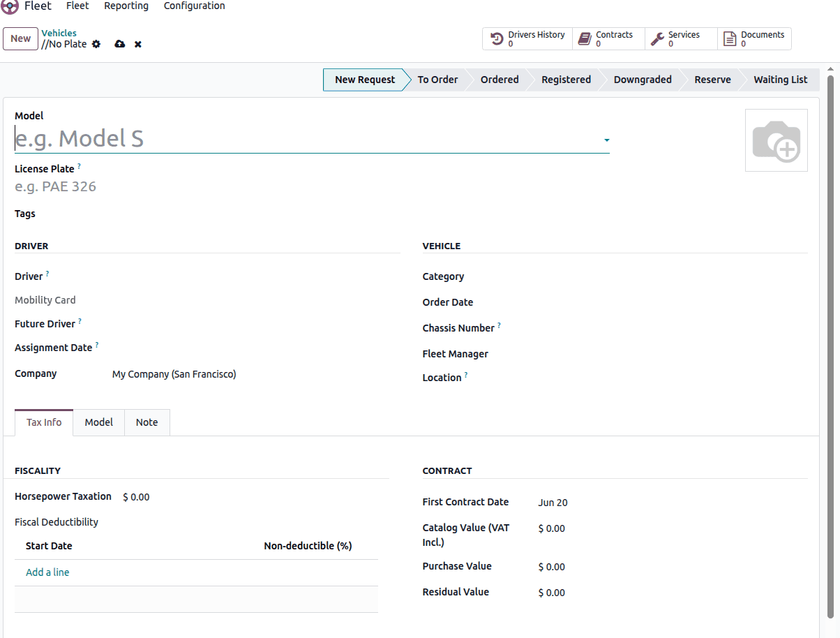
Task: Click the License Plate help tooltip mark
Action: pyautogui.click(x=79, y=166)
